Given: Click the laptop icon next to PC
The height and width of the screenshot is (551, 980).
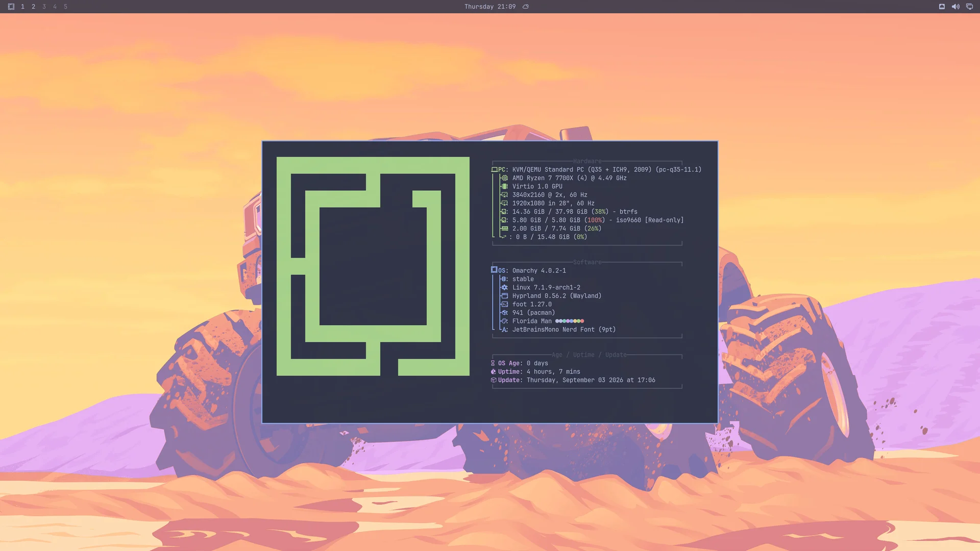Looking at the screenshot, I should [494, 169].
